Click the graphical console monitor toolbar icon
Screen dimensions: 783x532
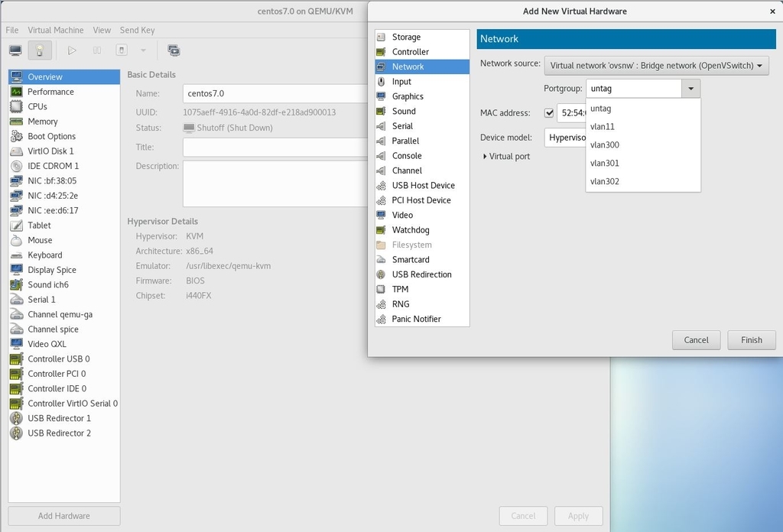(x=15, y=50)
